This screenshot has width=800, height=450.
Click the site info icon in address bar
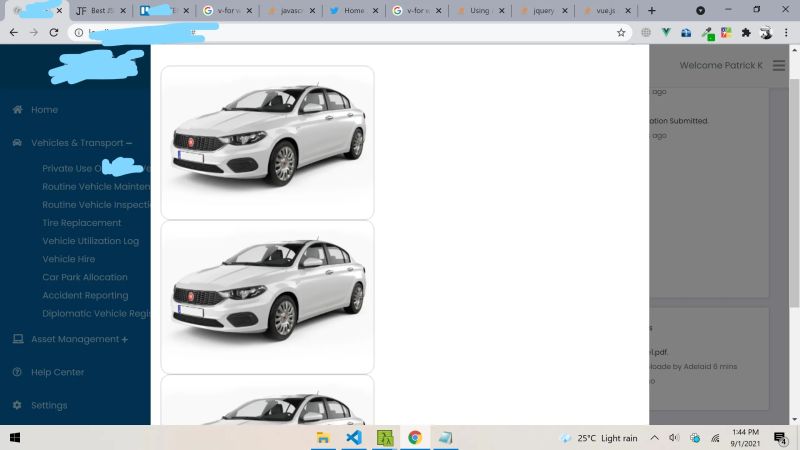79,33
